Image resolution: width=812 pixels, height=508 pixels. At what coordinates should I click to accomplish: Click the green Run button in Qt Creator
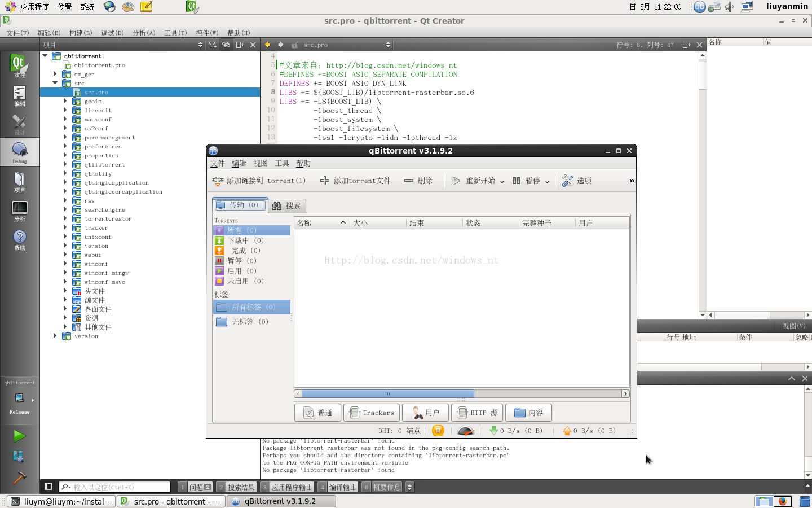coord(19,436)
